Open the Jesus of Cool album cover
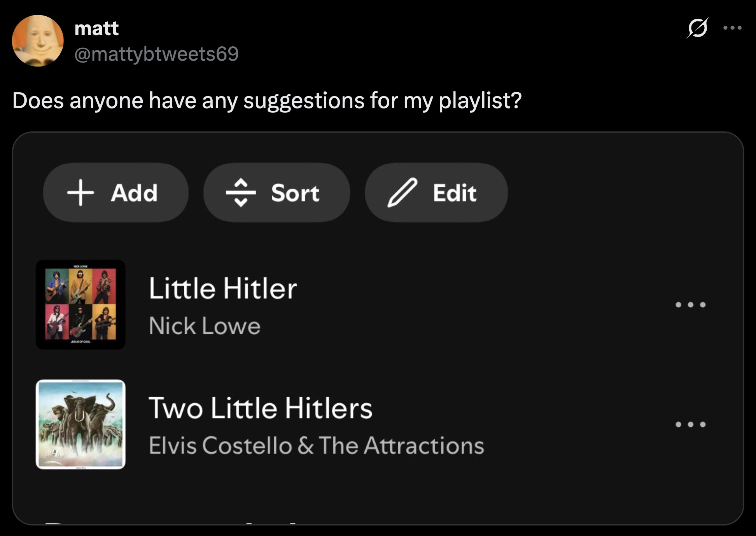This screenshot has width=756, height=536. pyautogui.click(x=80, y=305)
